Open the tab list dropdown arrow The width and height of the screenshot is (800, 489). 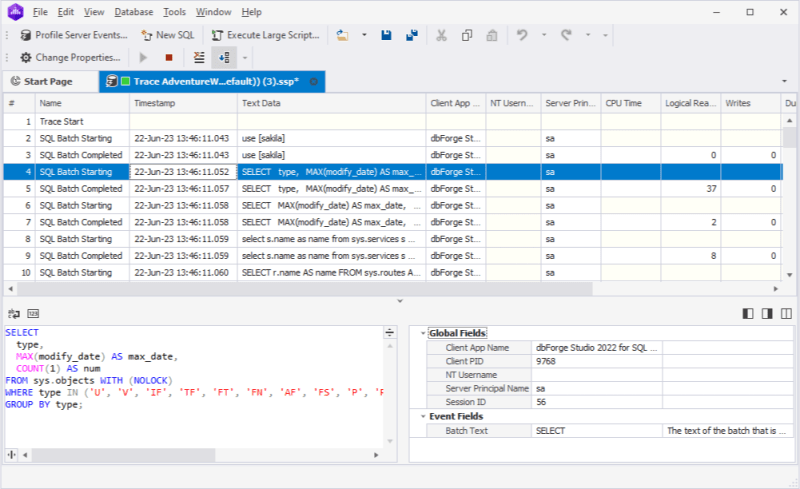coord(784,81)
